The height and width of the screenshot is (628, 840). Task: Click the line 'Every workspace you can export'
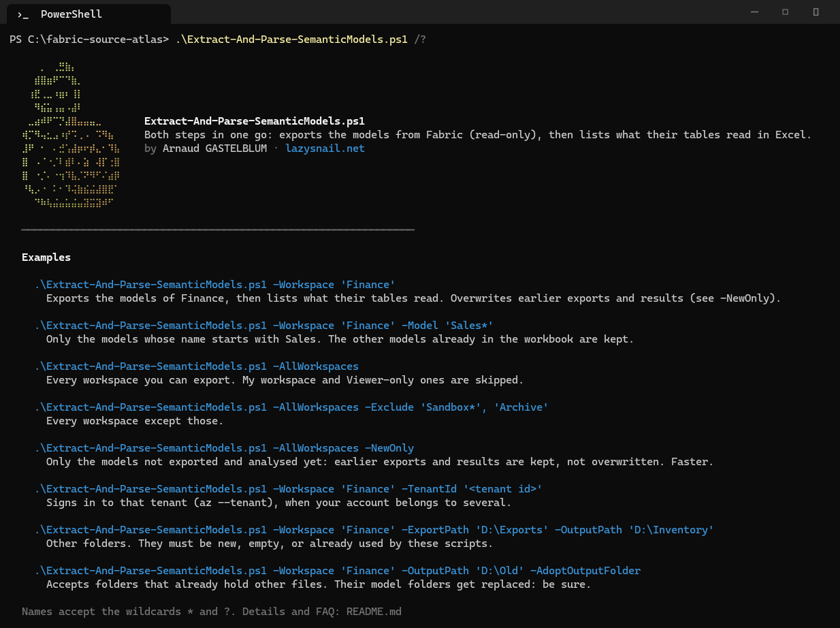285,380
